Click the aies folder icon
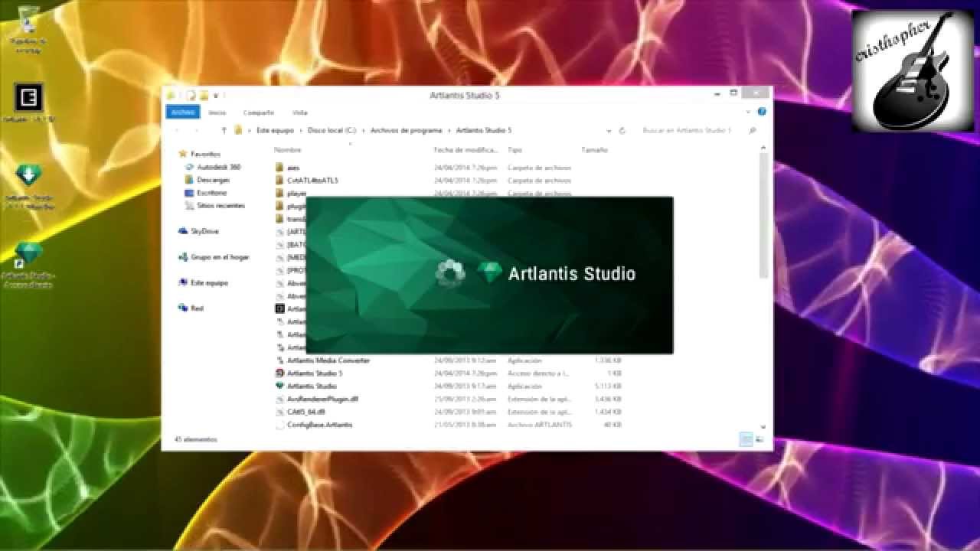 coord(280,167)
